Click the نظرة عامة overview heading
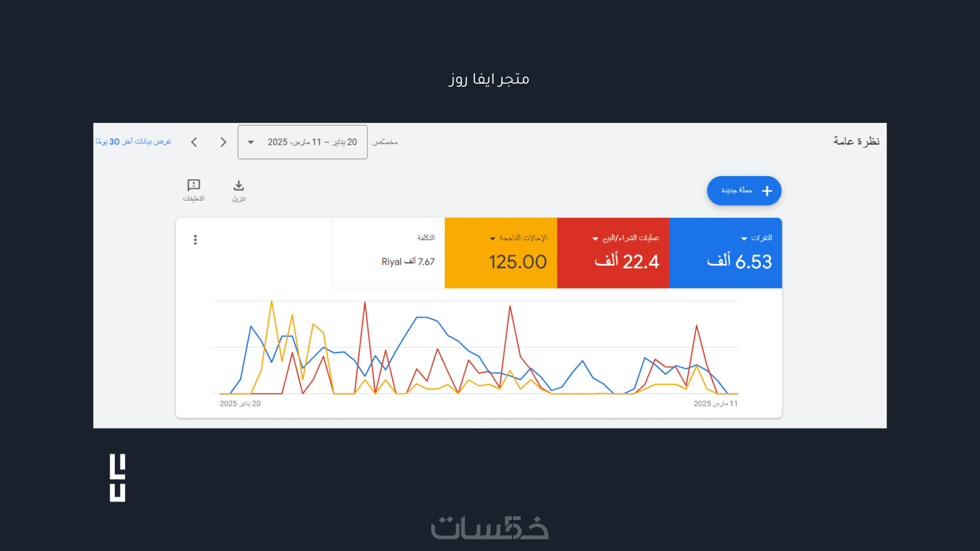Image resolution: width=980 pixels, height=551 pixels. click(856, 141)
